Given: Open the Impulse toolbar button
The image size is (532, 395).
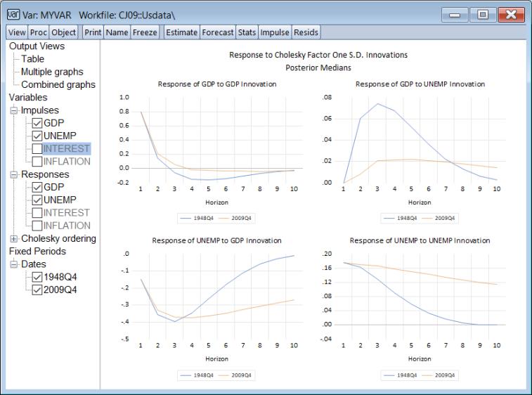Looking at the screenshot, I should point(274,32).
